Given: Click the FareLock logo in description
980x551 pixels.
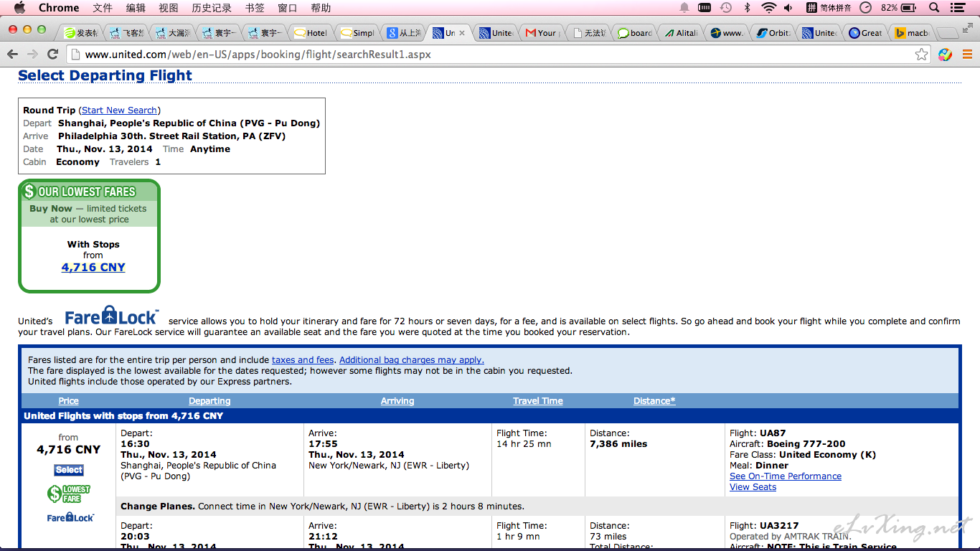Looking at the screenshot, I should coord(110,316).
